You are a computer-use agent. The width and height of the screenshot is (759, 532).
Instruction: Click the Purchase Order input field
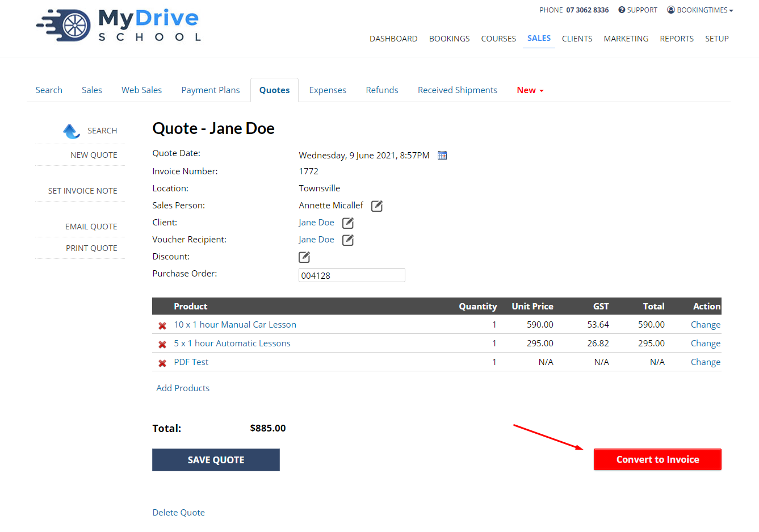[x=352, y=275]
